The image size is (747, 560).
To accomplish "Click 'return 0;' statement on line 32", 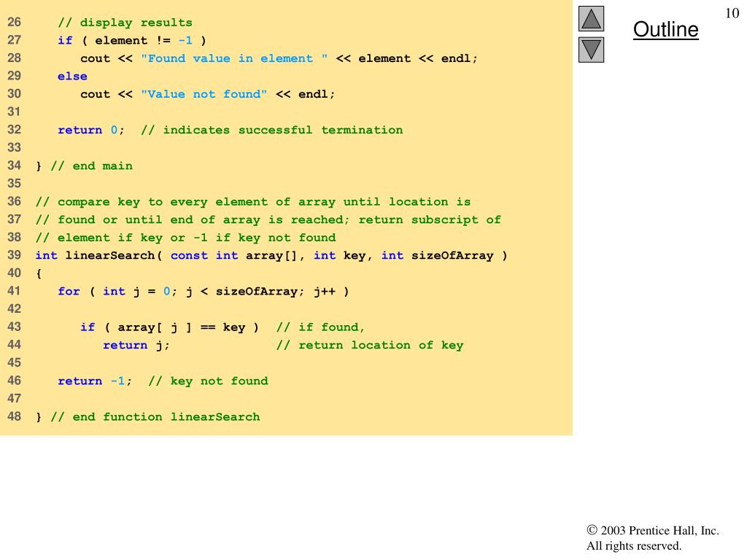I will point(91,130).
